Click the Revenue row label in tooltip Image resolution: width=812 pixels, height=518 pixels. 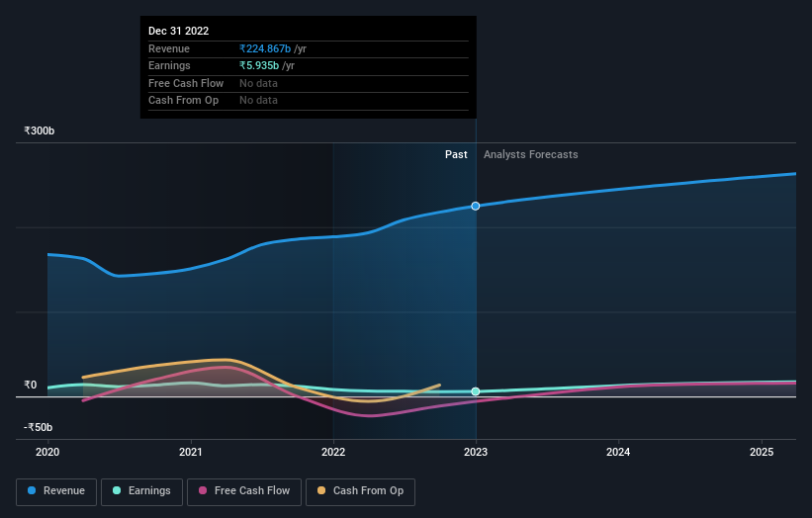coord(169,48)
